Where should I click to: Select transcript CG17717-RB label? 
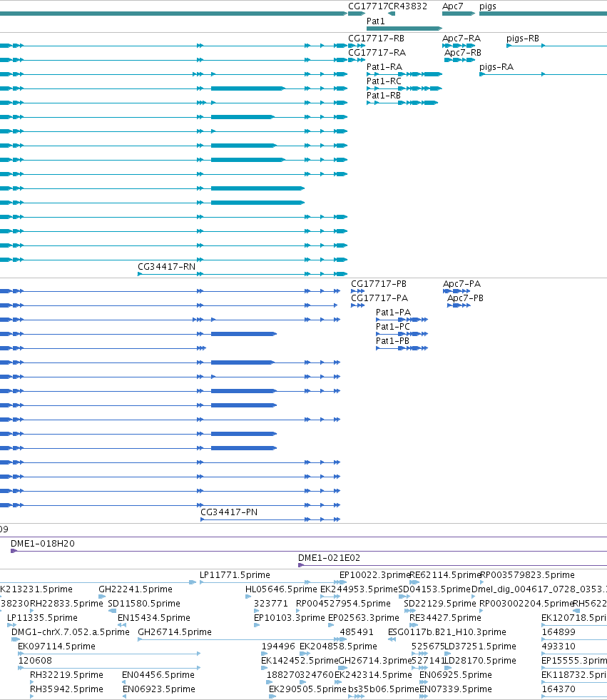pos(376,39)
